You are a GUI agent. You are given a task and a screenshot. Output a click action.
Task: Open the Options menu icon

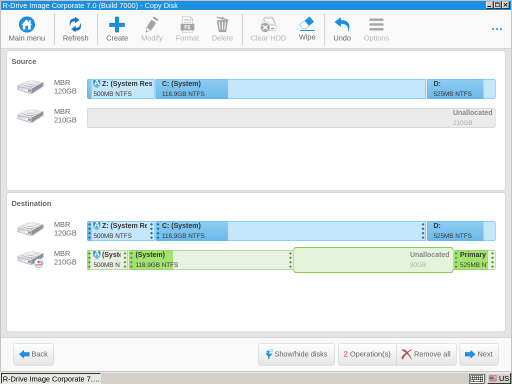pyautogui.click(x=376, y=24)
